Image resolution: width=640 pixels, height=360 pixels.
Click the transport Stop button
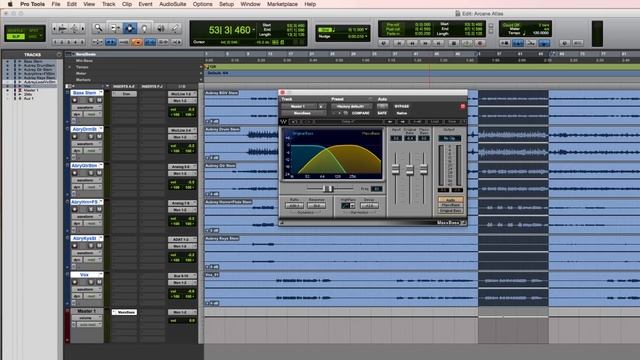[x=453, y=42]
